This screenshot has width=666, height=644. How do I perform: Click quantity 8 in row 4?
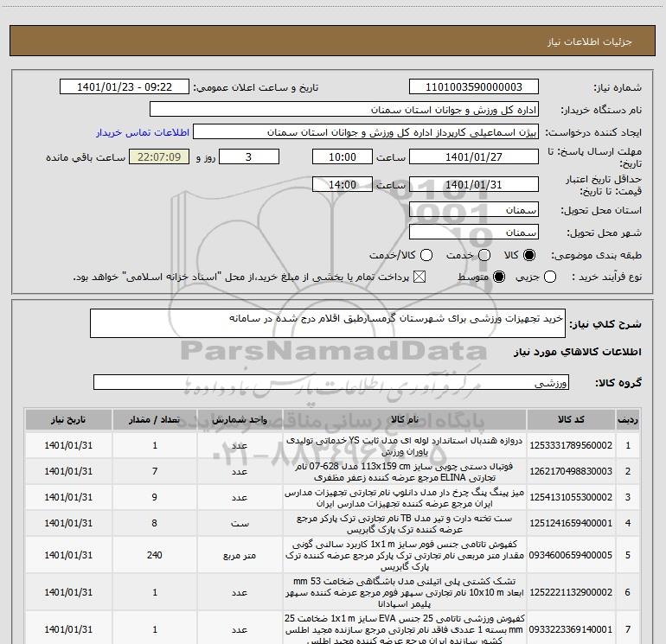tap(155, 524)
